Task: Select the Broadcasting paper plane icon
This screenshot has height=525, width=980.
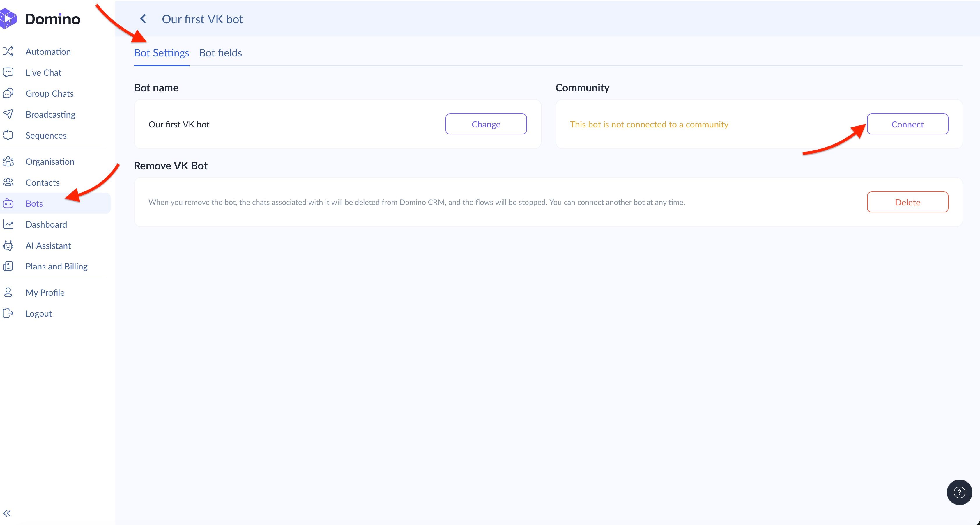Action: coord(8,114)
